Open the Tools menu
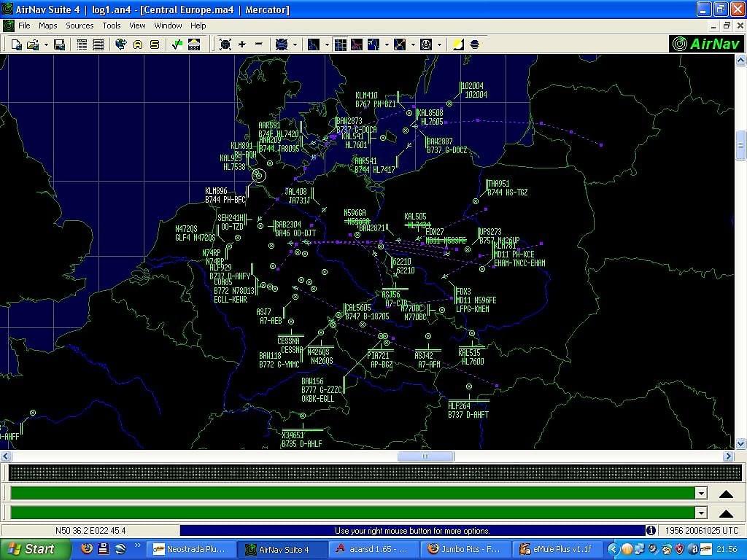This screenshot has height=560, width=747. click(112, 26)
